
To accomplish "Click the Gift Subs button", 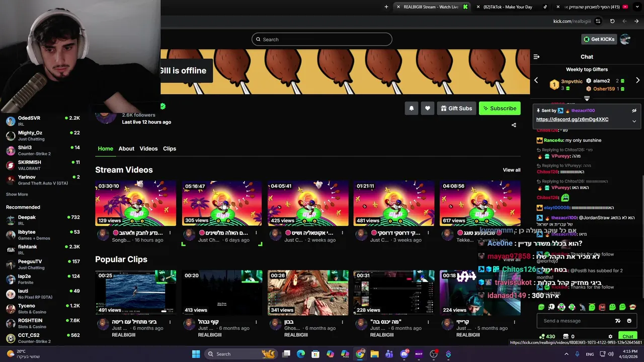I will (x=456, y=108).
